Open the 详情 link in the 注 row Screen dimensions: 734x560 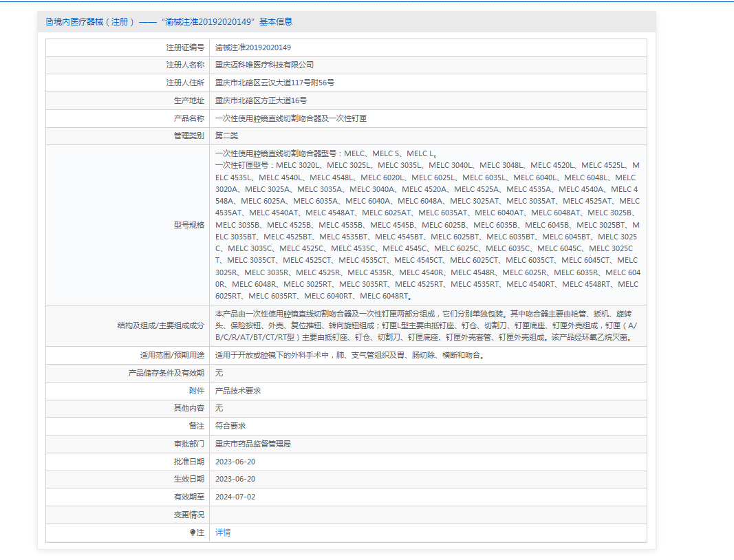pyautogui.click(x=223, y=532)
